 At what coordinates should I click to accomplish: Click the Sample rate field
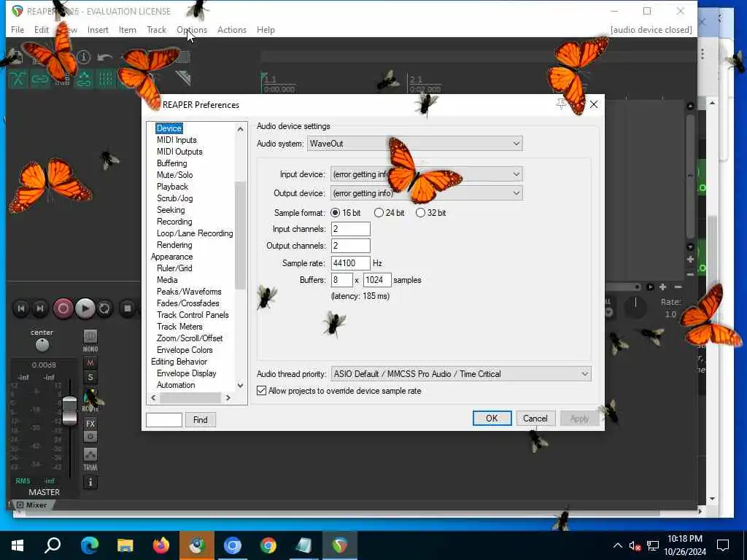click(351, 262)
